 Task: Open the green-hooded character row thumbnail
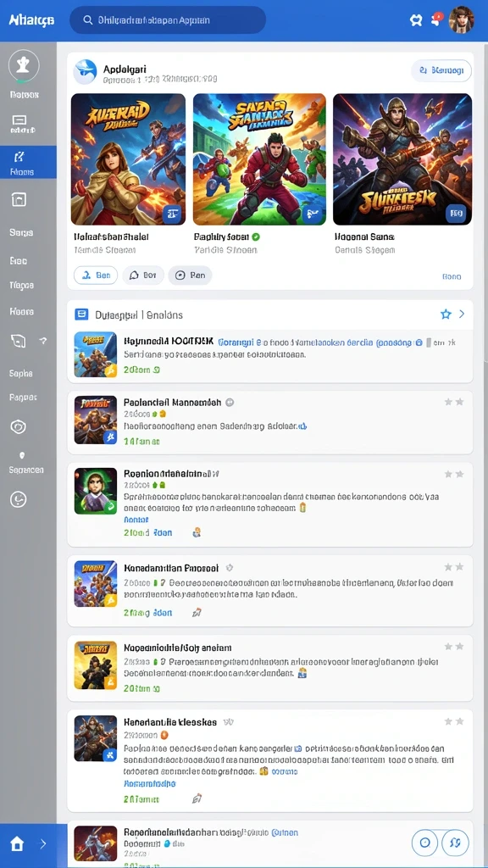tap(96, 491)
